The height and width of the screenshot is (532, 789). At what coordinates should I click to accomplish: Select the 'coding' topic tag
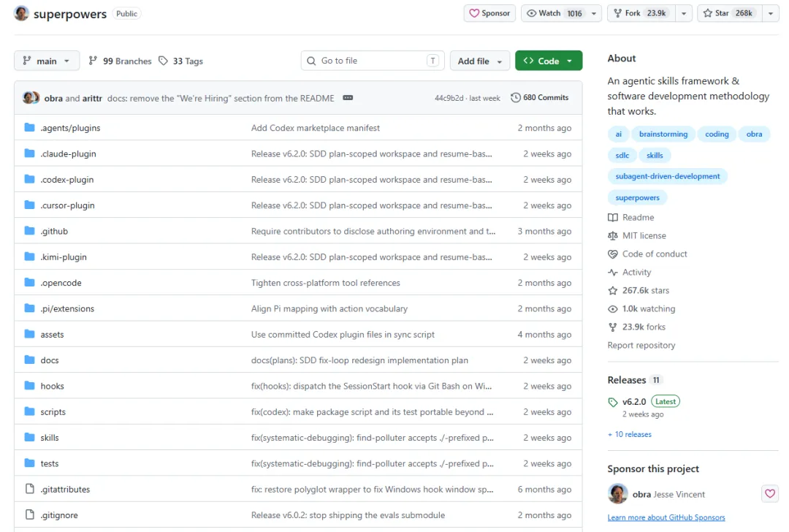click(x=717, y=134)
